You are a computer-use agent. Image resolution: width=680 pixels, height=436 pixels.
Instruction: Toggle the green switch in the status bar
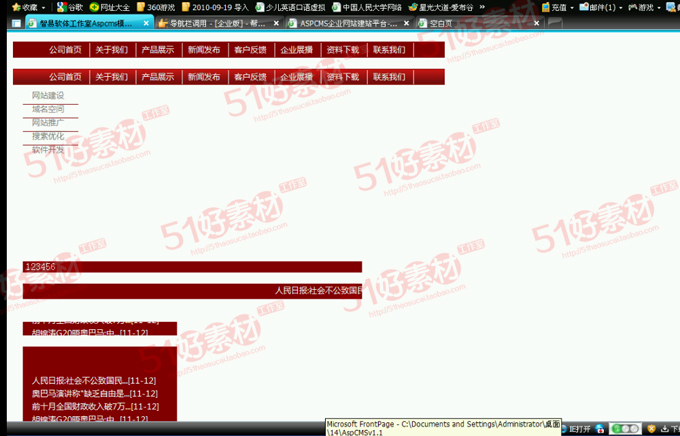coord(624,429)
